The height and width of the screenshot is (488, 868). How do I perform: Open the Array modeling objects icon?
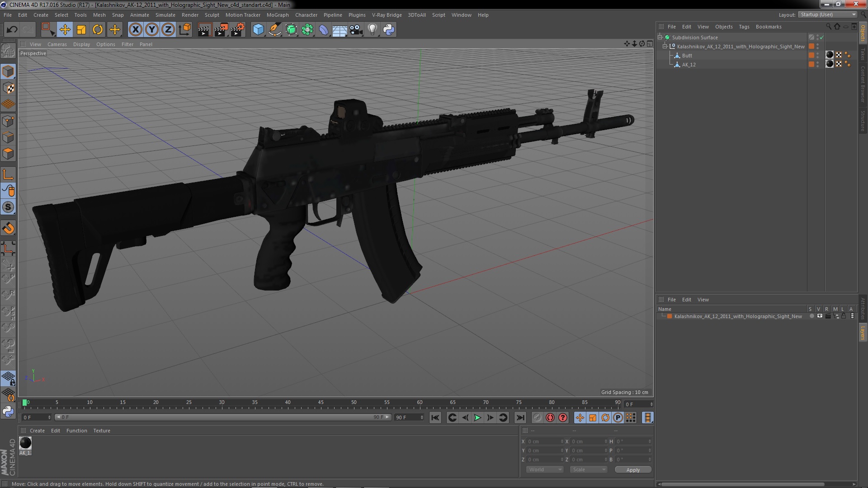(x=307, y=30)
